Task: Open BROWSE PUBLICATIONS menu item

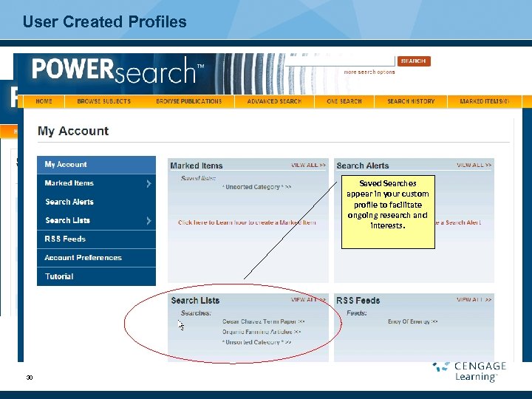Action: click(189, 101)
